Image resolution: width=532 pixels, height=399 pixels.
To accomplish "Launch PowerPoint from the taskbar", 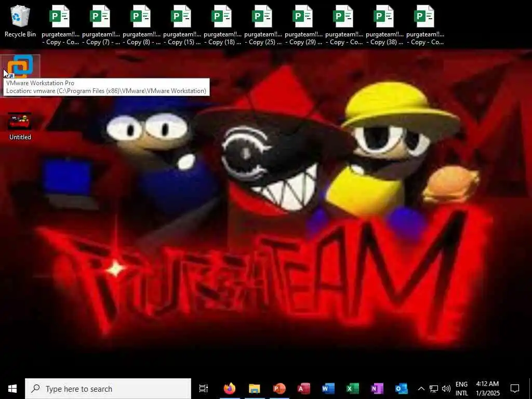I will point(279,389).
